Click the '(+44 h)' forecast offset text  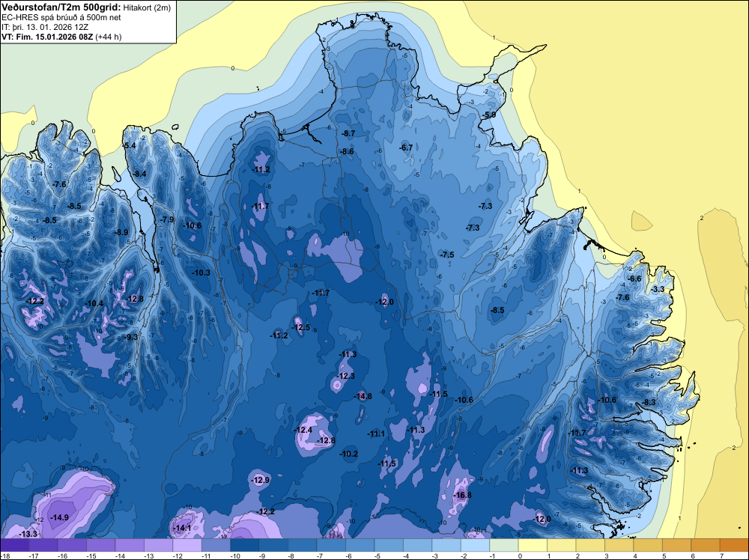pos(109,37)
